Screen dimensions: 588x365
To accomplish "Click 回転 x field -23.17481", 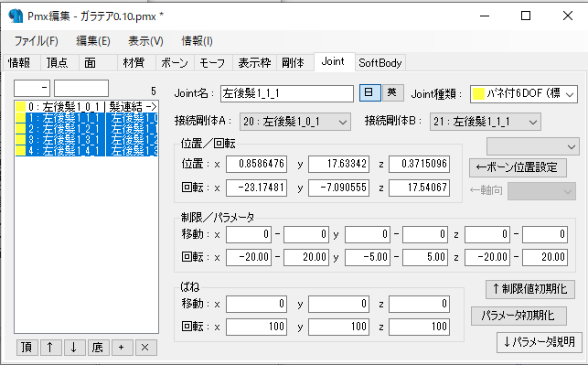I will (x=256, y=188).
